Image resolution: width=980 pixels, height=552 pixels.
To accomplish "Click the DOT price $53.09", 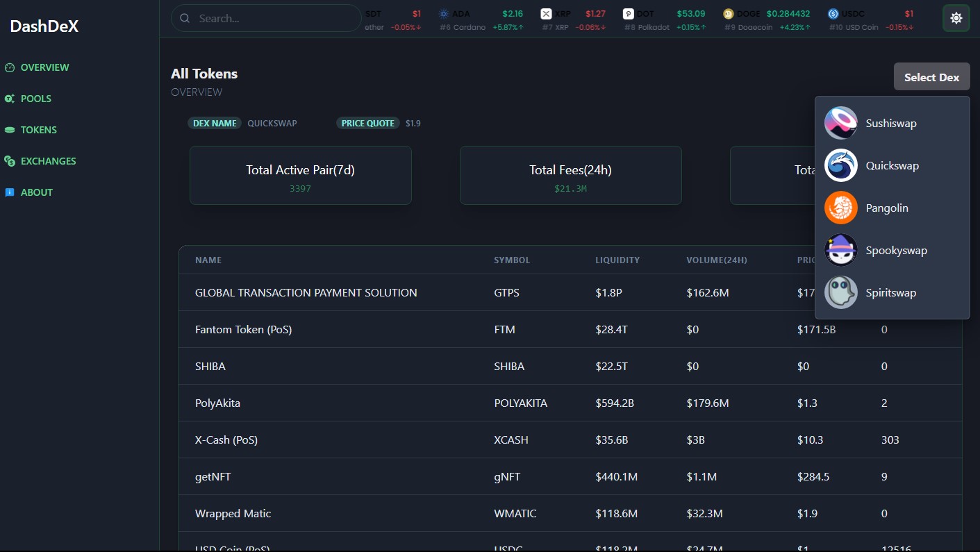I will [691, 14].
